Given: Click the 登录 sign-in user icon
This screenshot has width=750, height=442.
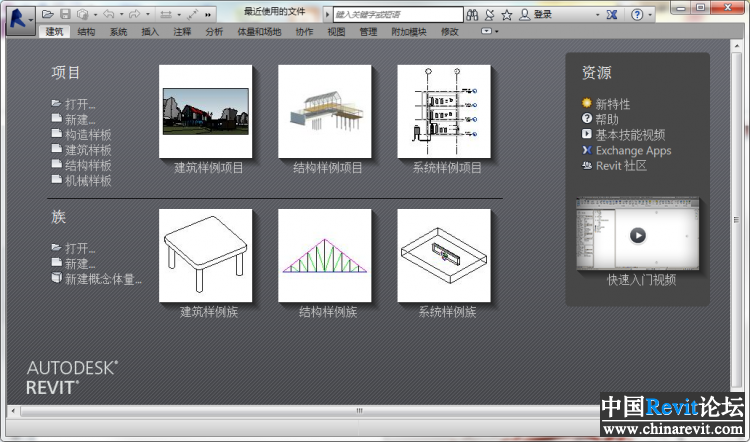Looking at the screenshot, I should point(525,15).
